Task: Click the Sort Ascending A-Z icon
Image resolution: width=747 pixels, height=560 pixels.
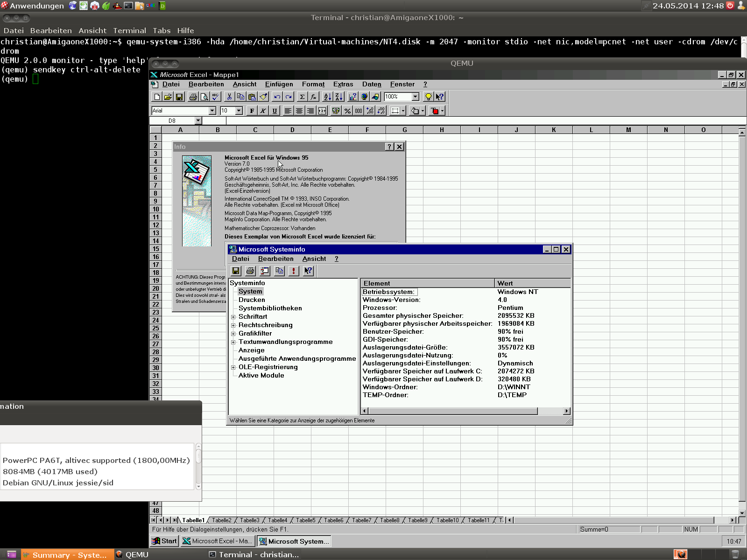Action: [327, 97]
